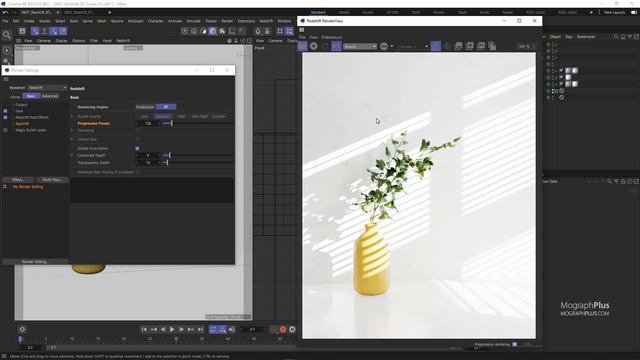Toggle Progressive rendering checkbox in RenderView
This screenshot has height=360, width=640.
point(515,344)
